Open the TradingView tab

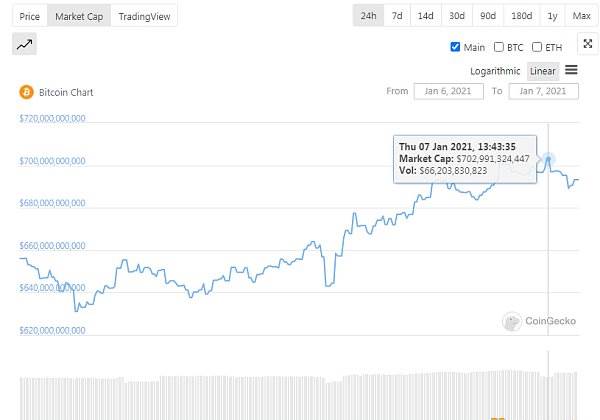(144, 16)
